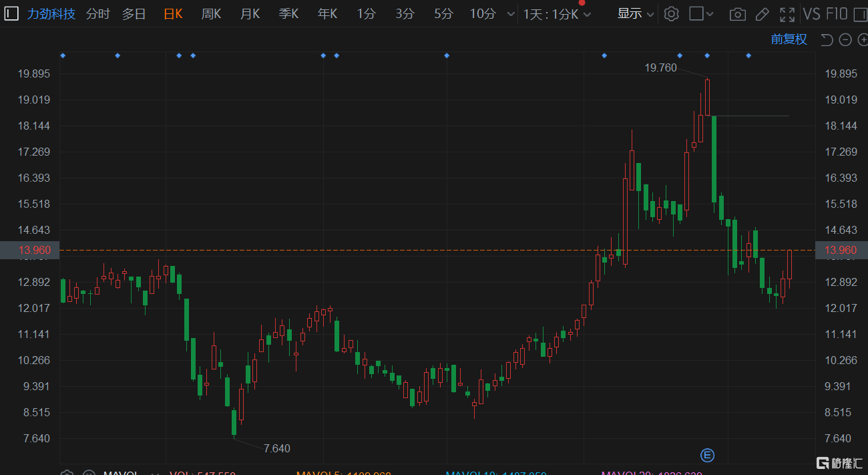Screen dimensions: 868x475
Task: Switch to the 5分 chart period
Action: pos(443,14)
